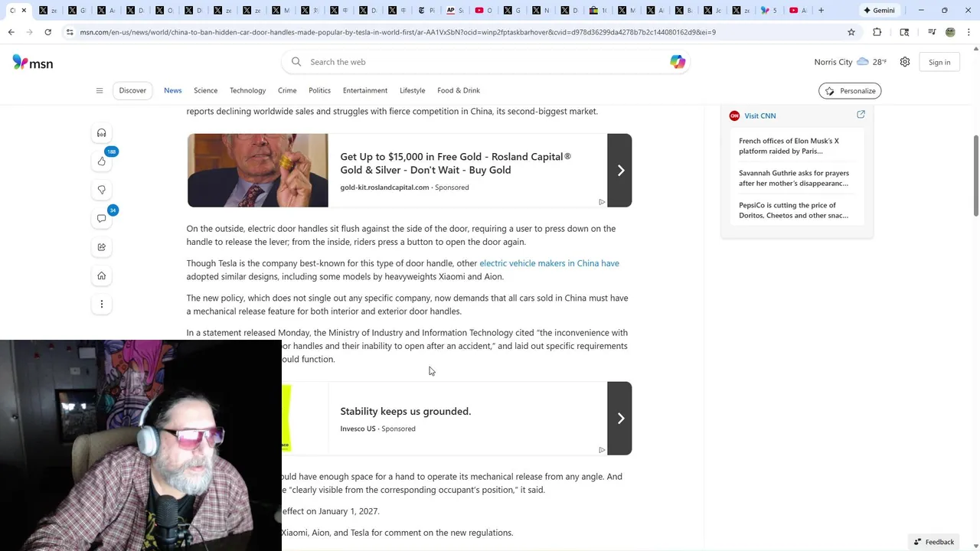
Task: Open the hamburger menu beside Discover
Action: click(100, 90)
